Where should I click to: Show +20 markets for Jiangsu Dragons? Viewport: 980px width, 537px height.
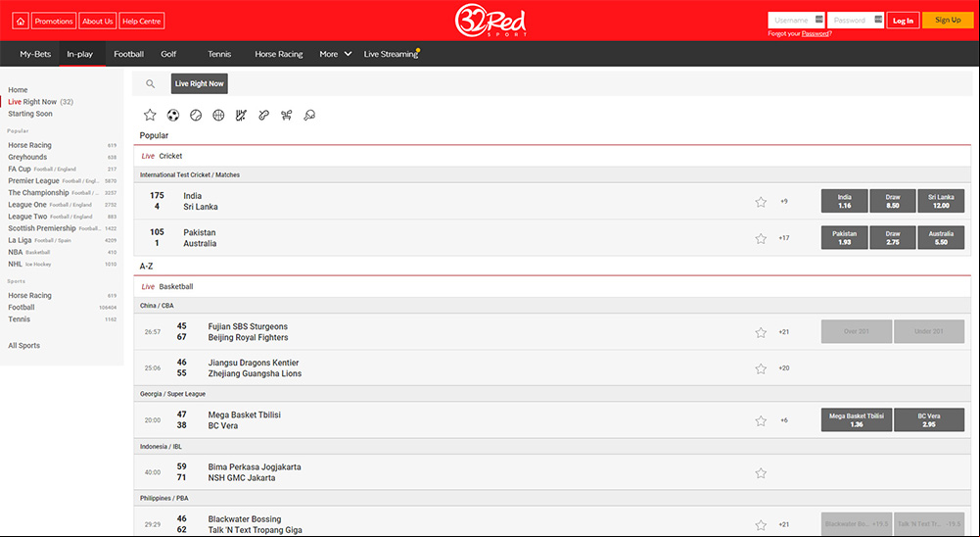click(784, 368)
